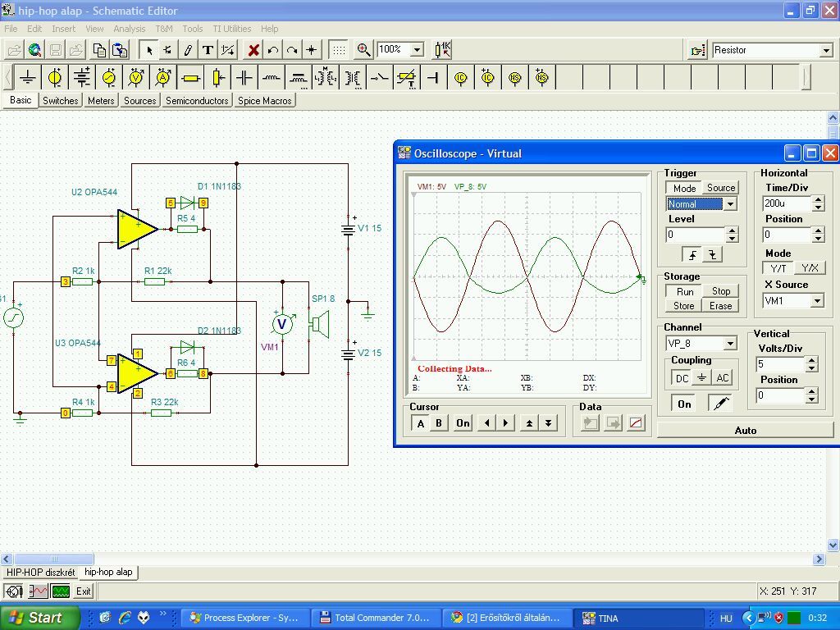This screenshot has width=840, height=630.
Task: Click the oscilloscope Store button
Action: [684, 306]
